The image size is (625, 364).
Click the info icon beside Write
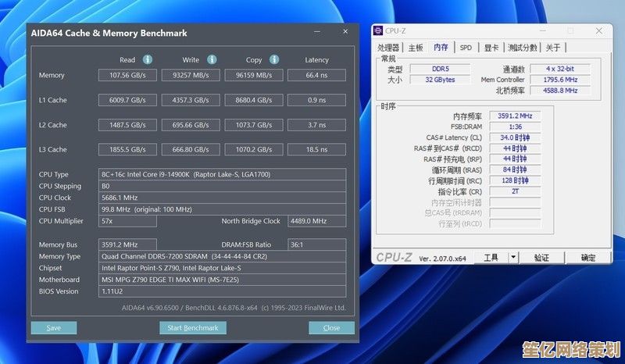(212, 59)
